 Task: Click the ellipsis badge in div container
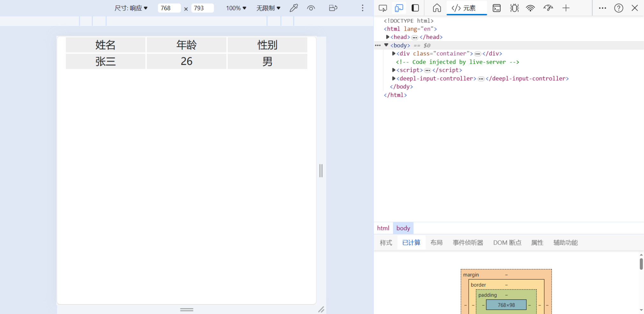coord(478,54)
